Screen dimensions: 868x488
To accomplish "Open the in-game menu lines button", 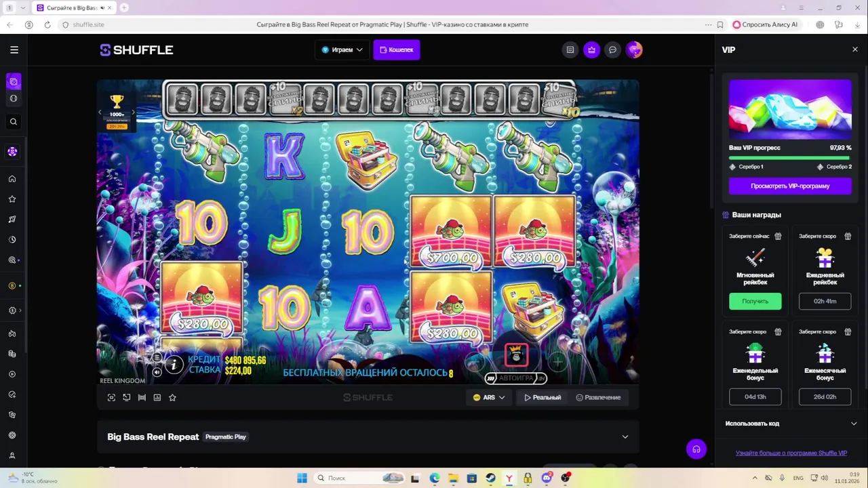I will point(157,357).
